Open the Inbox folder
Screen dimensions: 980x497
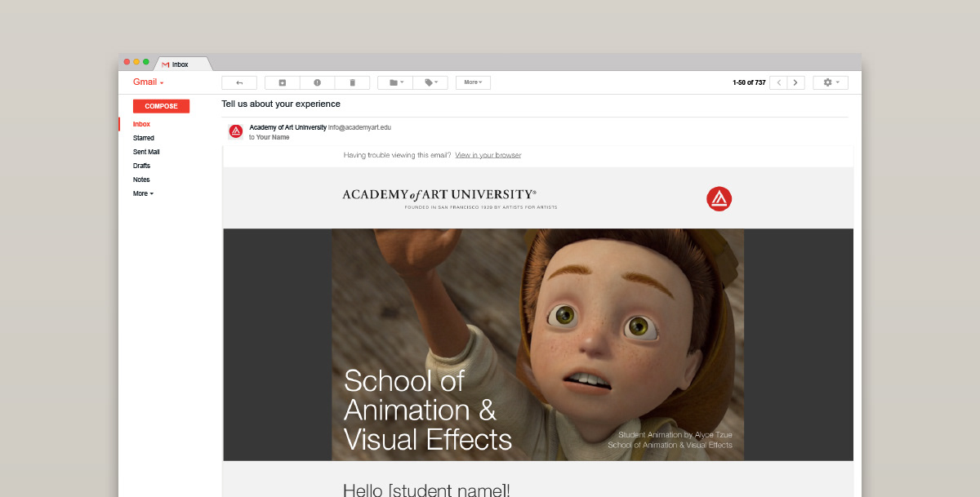[142, 124]
